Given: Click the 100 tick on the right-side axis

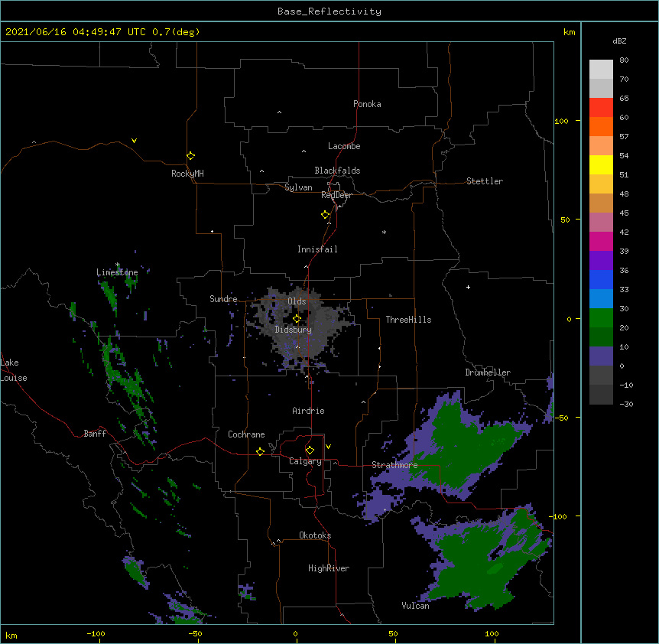Looking at the screenshot, I should click(x=561, y=121).
